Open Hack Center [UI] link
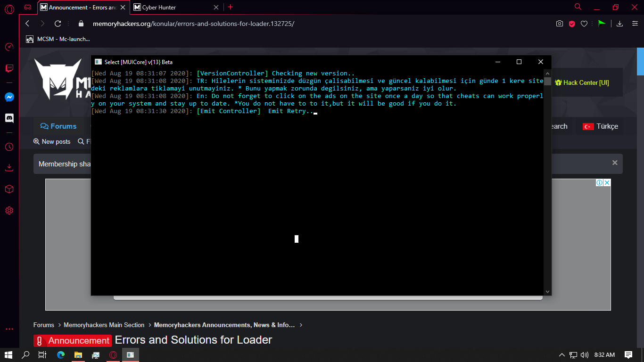The image size is (644, 362). pos(582,82)
